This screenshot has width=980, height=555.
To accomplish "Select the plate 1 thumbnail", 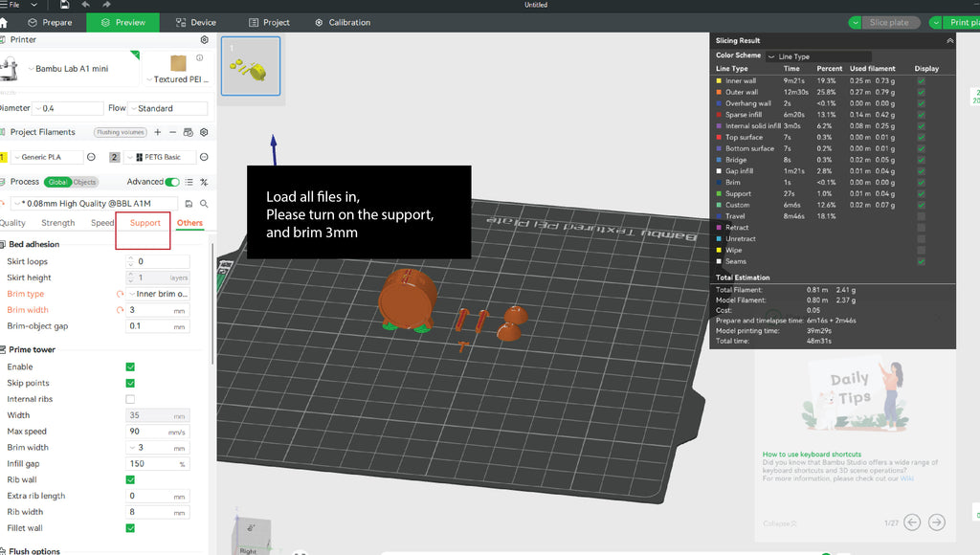I will [250, 66].
